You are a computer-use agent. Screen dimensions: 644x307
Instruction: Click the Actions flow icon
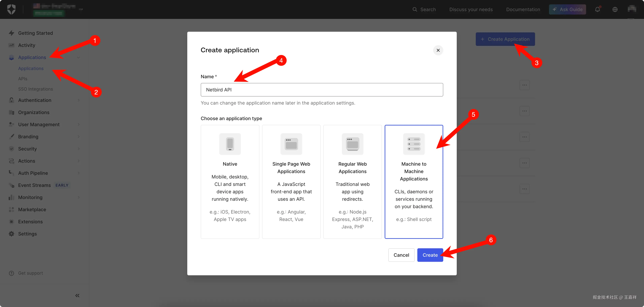click(11, 161)
